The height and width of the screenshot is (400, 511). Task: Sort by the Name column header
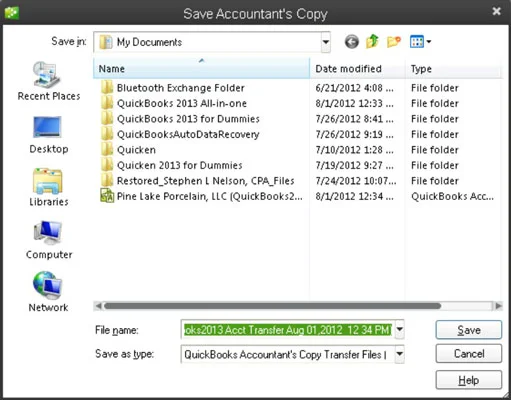tap(201, 69)
